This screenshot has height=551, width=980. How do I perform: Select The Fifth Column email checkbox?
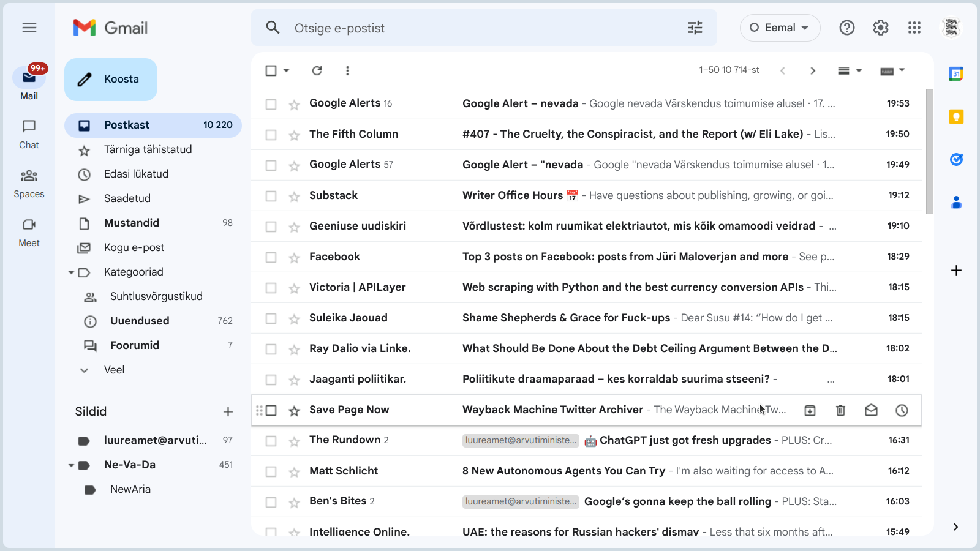click(x=271, y=135)
